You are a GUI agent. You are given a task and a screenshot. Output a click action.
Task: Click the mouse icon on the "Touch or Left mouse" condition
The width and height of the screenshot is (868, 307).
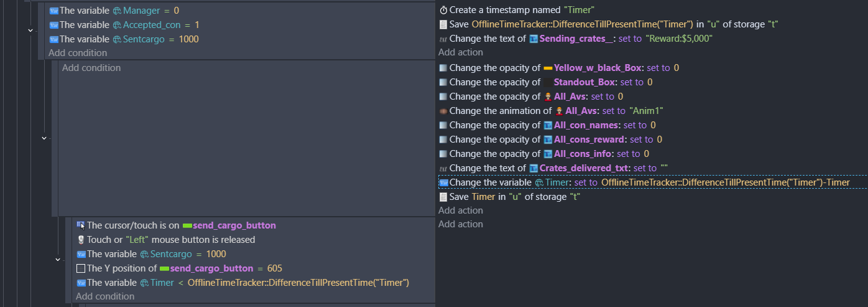(81, 240)
